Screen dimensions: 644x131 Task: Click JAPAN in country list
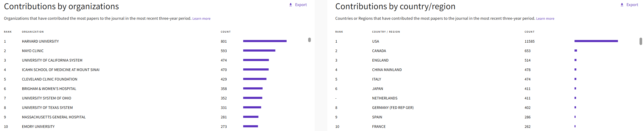click(377, 89)
